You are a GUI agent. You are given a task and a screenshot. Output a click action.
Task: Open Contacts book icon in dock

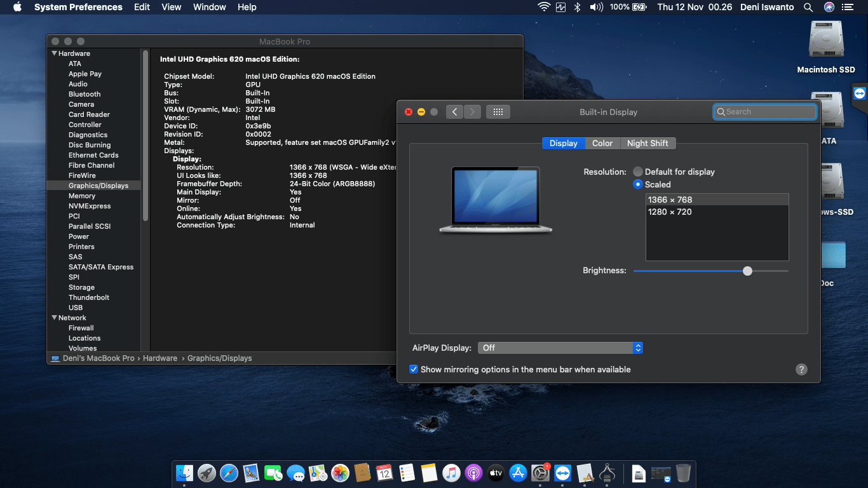[x=362, y=473]
